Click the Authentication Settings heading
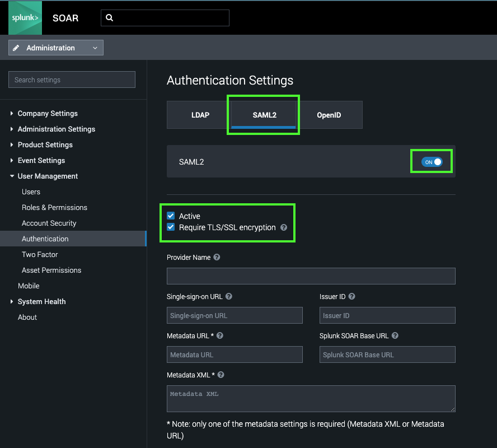 (x=230, y=80)
